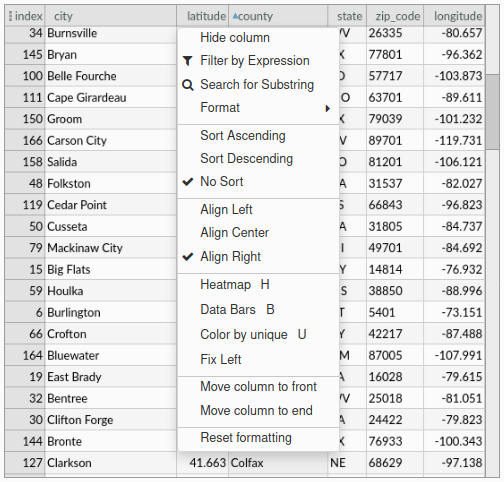The height and width of the screenshot is (482, 504).
Task: Toggle Heatmap formatting
Action: pos(258,285)
